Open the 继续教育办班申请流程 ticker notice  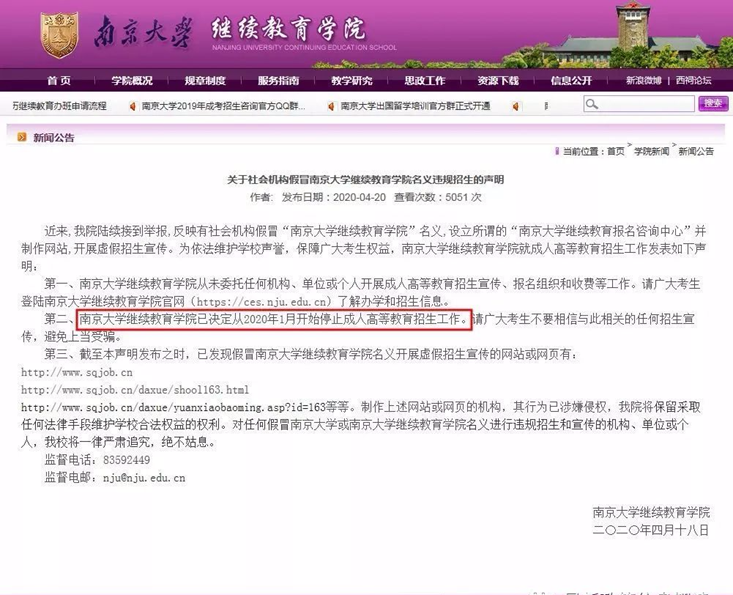(x=59, y=107)
